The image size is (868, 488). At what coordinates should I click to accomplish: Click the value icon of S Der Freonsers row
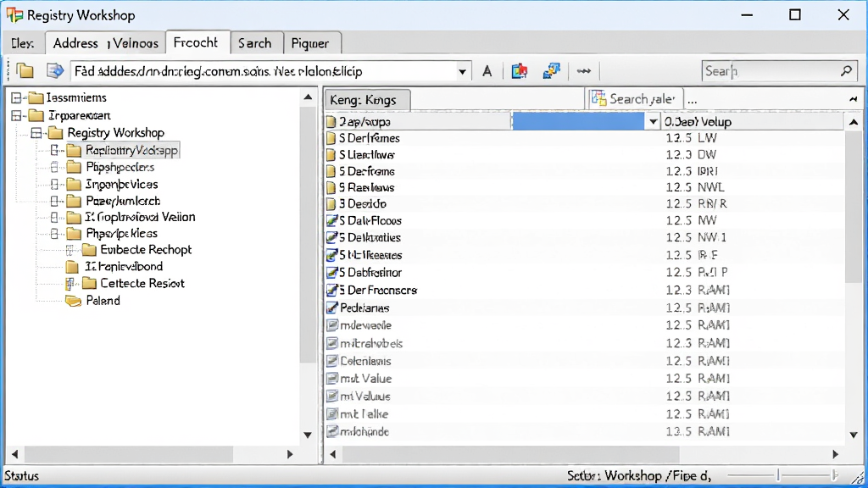click(x=331, y=290)
